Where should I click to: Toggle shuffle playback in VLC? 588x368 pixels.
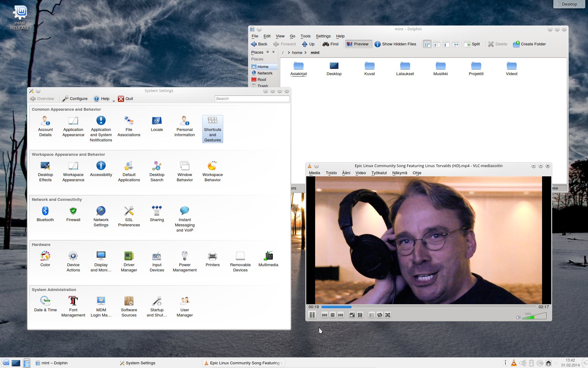coord(388,315)
